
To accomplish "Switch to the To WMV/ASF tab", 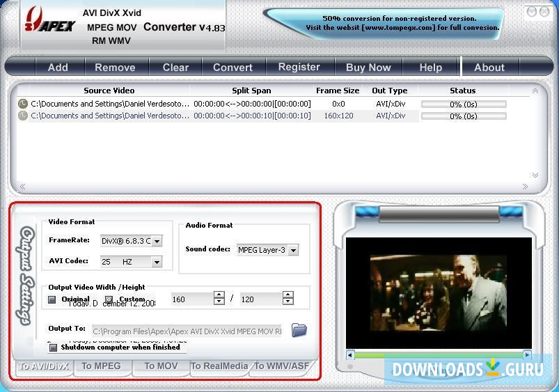I will (282, 366).
